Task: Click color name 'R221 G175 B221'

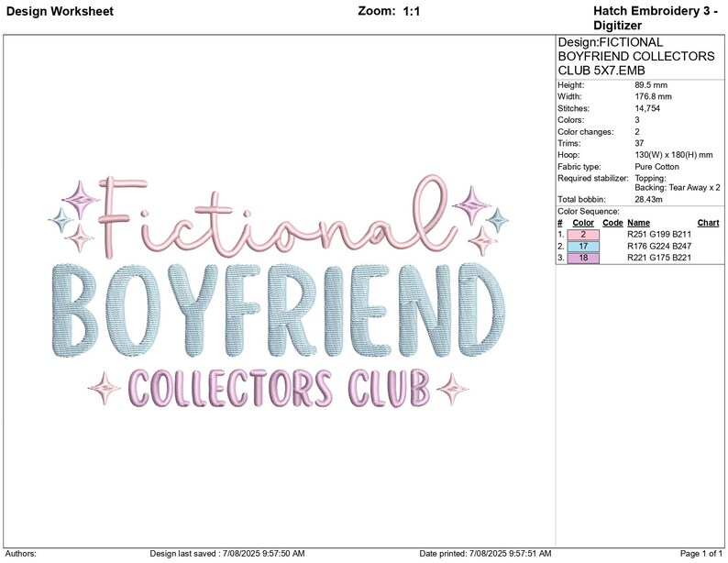Action: (x=659, y=258)
